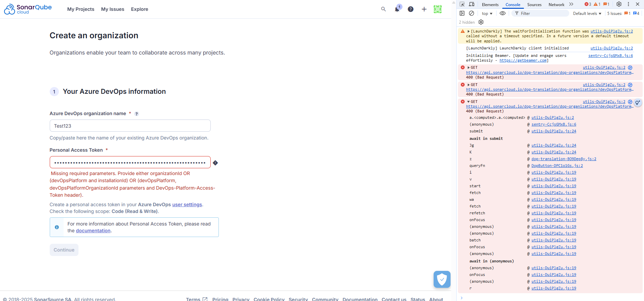Click the '5 Issues:' label
The height and width of the screenshot is (301, 644).
[x=615, y=14]
